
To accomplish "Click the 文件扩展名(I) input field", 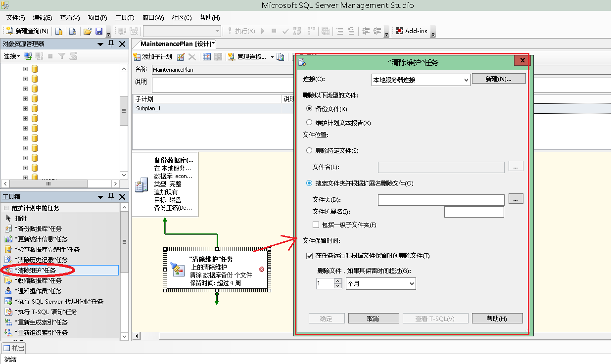I will 474,212.
